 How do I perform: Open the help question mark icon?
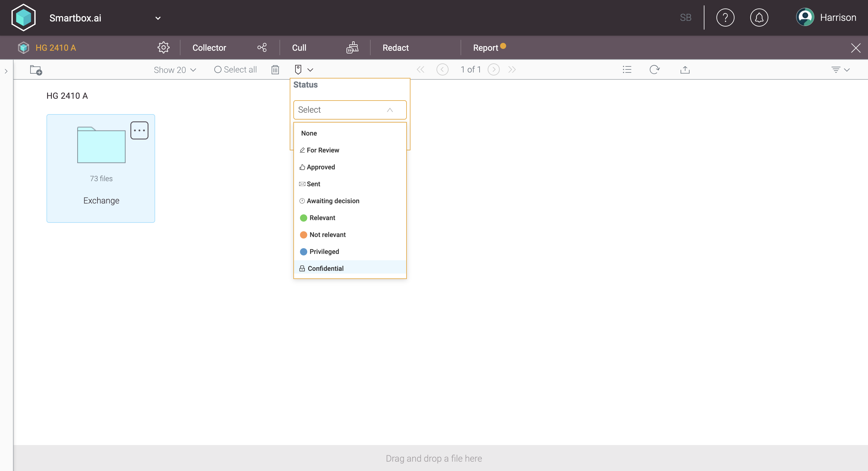click(725, 18)
